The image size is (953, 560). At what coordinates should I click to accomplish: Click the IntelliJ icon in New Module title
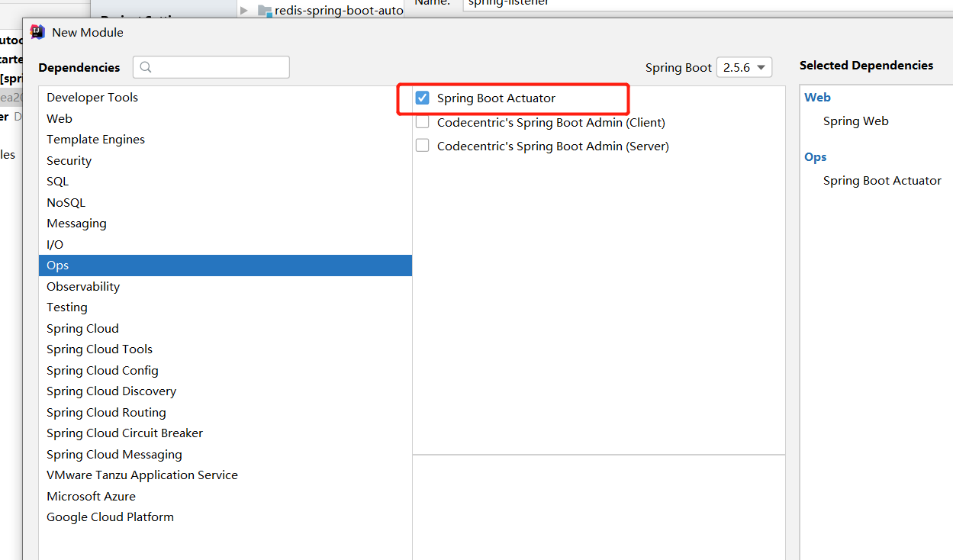click(x=37, y=32)
